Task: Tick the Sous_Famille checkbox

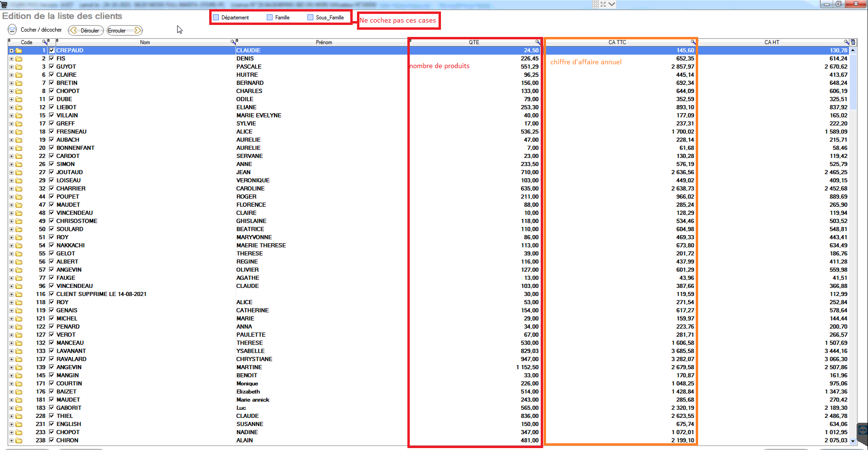Action: pyautogui.click(x=310, y=18)
